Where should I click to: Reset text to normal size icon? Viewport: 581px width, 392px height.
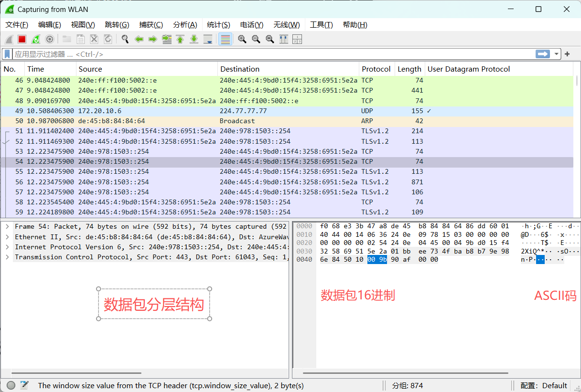[270, 39]
